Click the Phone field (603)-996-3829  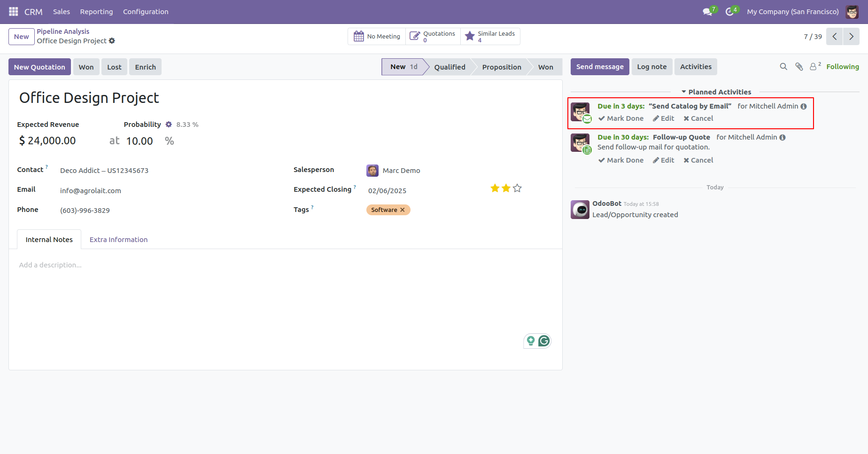tap(85, 211)
